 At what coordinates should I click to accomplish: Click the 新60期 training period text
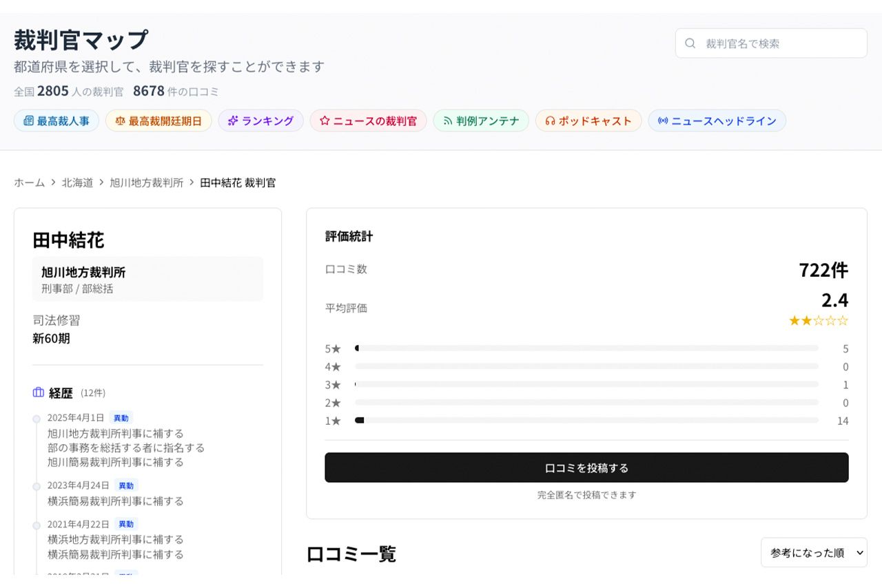coord(51,338)
